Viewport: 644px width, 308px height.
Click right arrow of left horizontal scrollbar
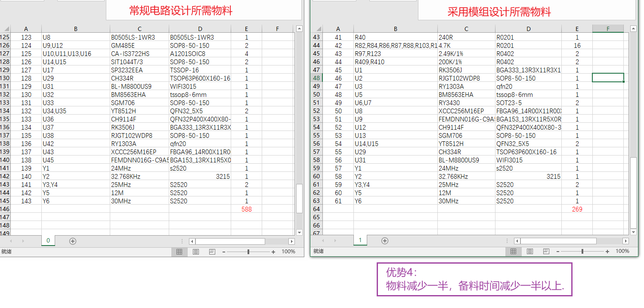click(x=291, y=241)
